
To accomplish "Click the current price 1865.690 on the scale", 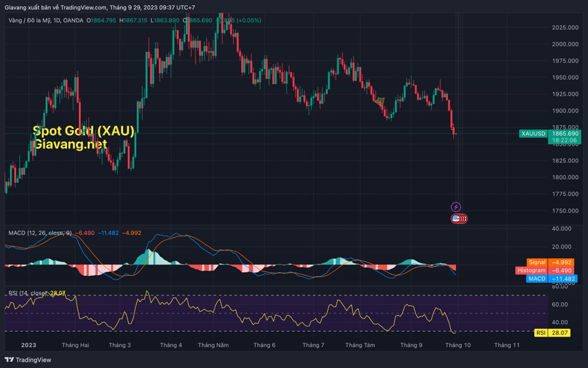I will tap(565, 133).
